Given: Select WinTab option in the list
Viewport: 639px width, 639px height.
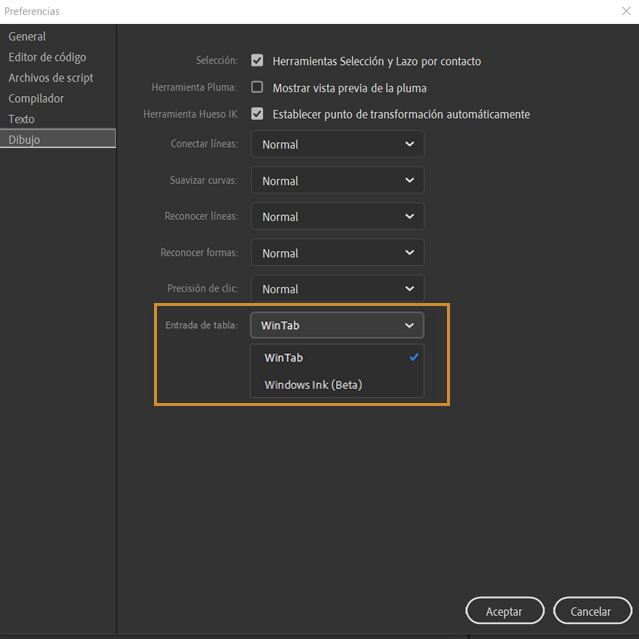Looking at the screenshot, I should click(284, 357).
